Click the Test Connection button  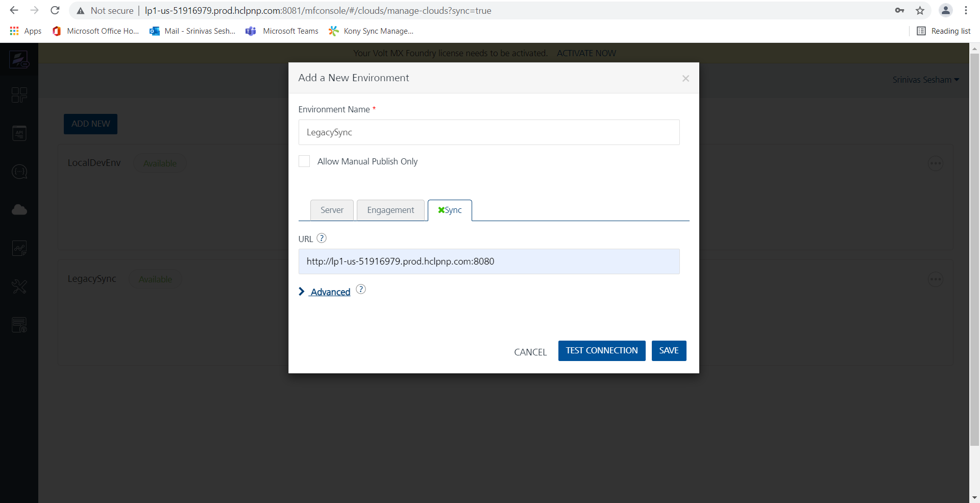click(x=601, y=351)
